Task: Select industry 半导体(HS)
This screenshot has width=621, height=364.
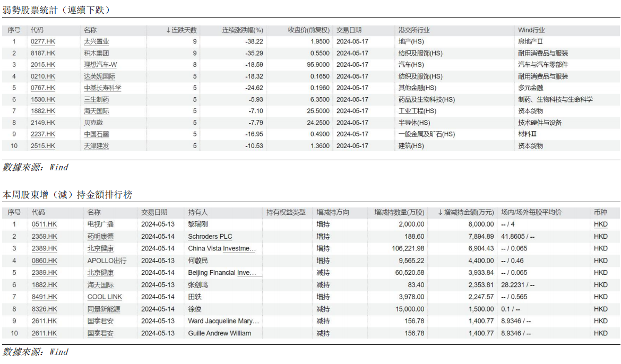Action: (414, 123)
